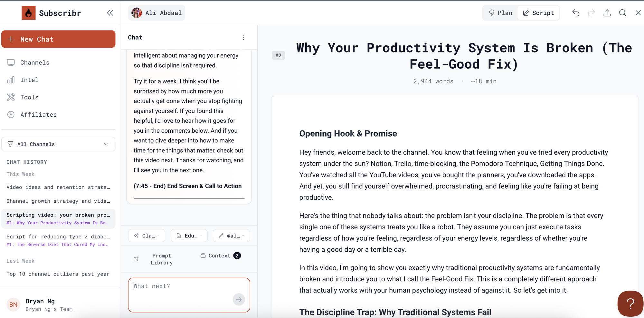644x318 pixels.
Task: Open search with the magnifier icon
Action: point(622,13)
